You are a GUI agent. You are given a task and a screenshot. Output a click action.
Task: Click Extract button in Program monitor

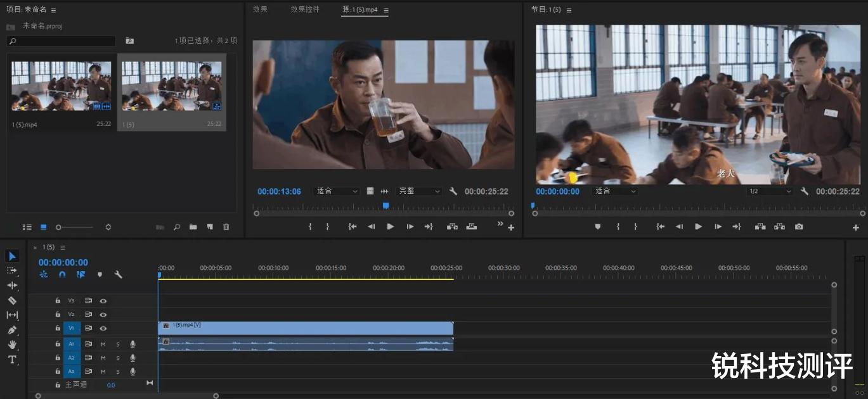click(x=779, y=227)
